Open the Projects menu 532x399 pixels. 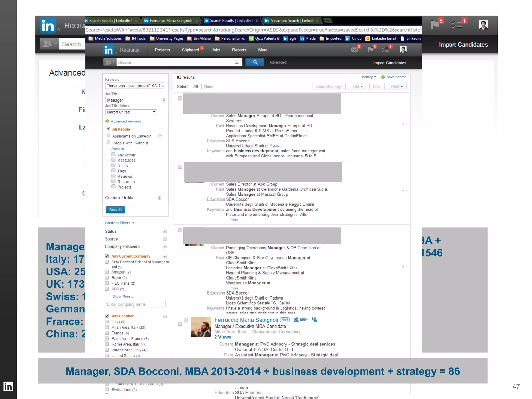(x=162, y=50)
